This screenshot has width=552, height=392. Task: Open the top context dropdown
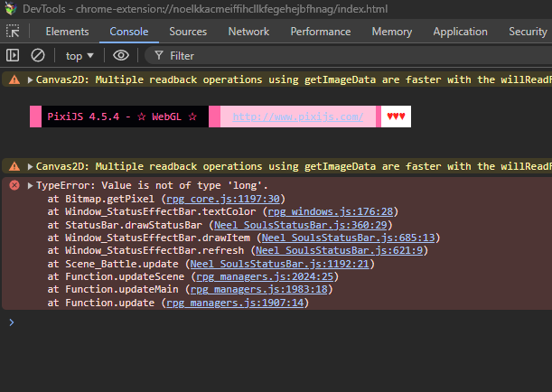[x=80, y=56]
